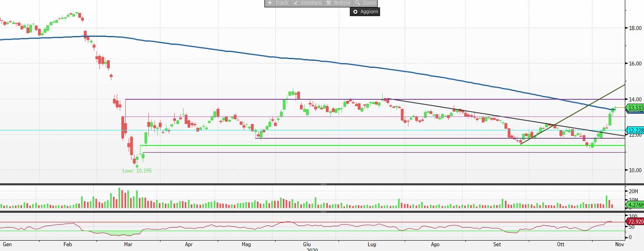644x251 pixels.
Task: Click the Giu month label
Action: (307, 244)
